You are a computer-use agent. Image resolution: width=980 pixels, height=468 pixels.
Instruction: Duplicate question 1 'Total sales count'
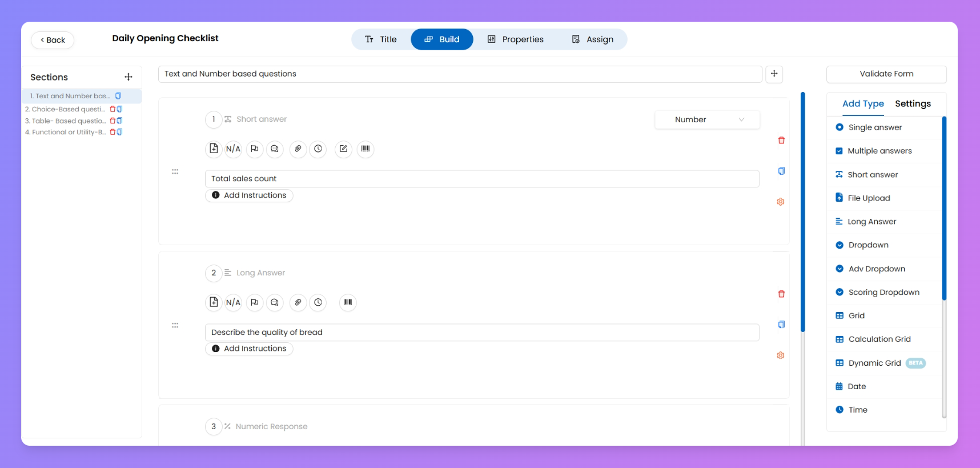[781, 171]
